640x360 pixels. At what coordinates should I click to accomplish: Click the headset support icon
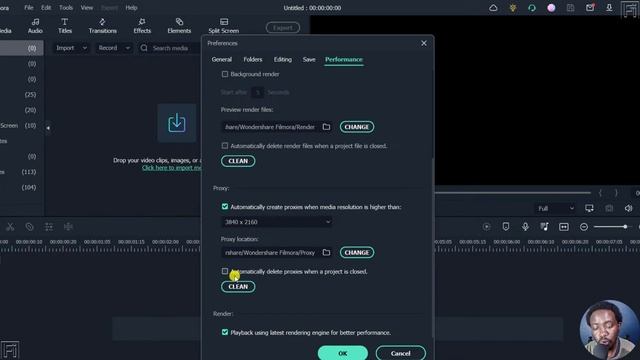click(531, 8)
